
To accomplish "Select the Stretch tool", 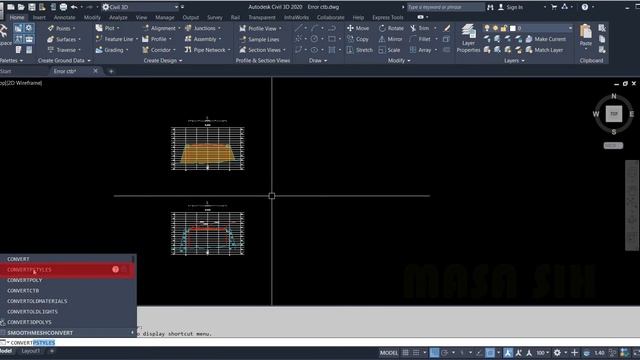I will click(x=360, y=50).
